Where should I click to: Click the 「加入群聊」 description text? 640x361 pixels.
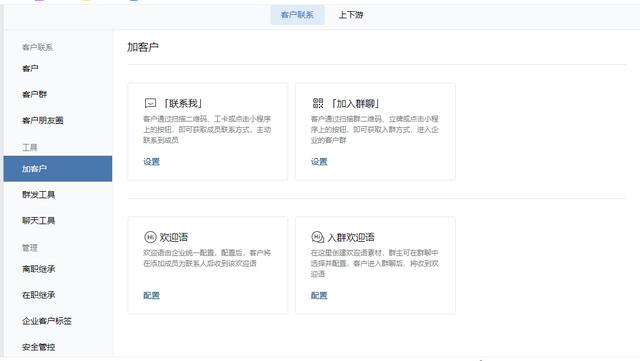(375, 129)
